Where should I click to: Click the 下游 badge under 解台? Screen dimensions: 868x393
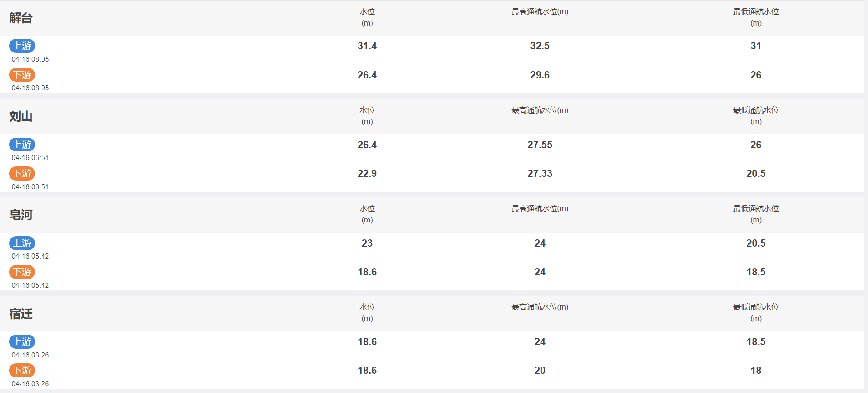click(x=22, y=75)
